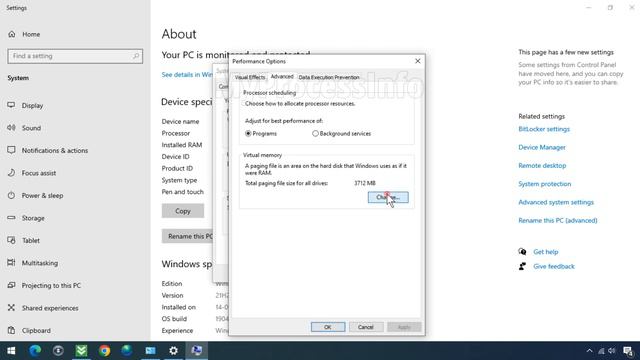Open Rename this PC (advanced) link
The width and height of the screenshot is (640, 360).
pos(558,221)
